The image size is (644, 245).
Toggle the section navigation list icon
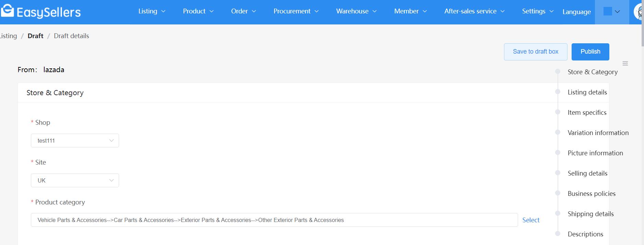[x=625, y=63]
